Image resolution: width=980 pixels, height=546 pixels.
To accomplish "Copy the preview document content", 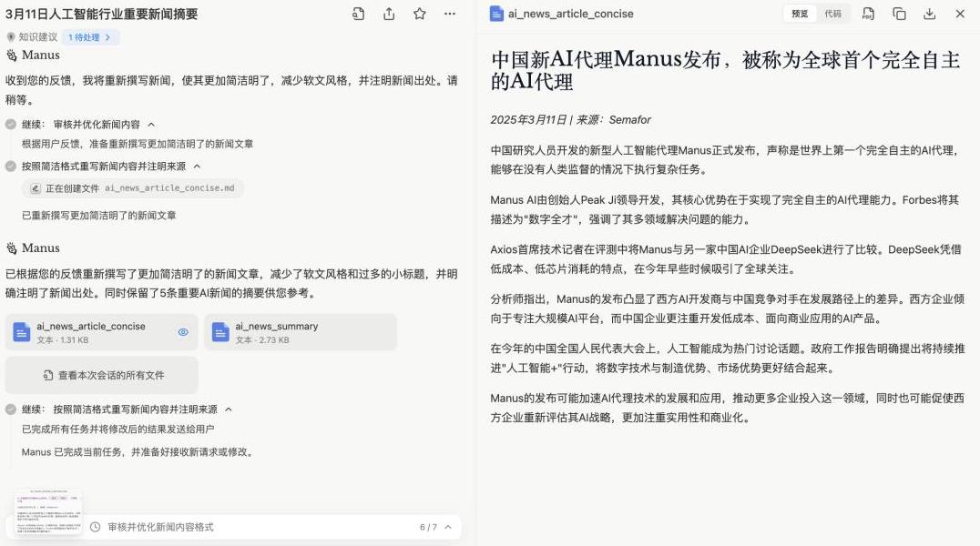I will click(899, 14).
